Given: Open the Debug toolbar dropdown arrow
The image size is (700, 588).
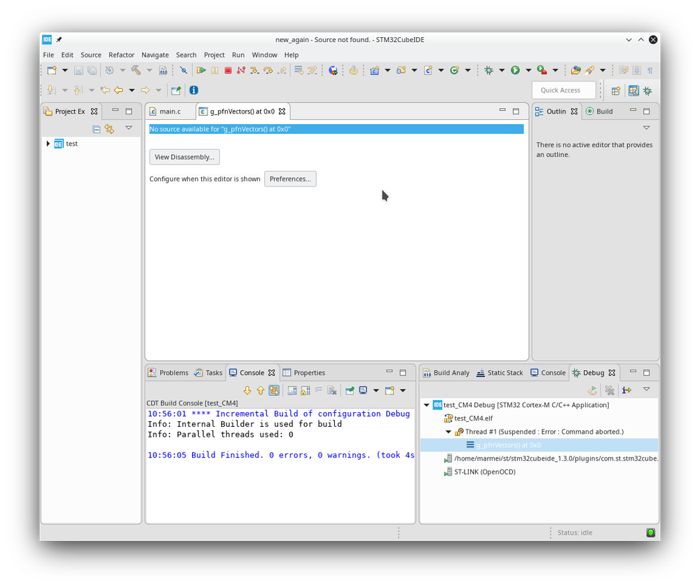Looking at the screenshot, I should [502, 70].
